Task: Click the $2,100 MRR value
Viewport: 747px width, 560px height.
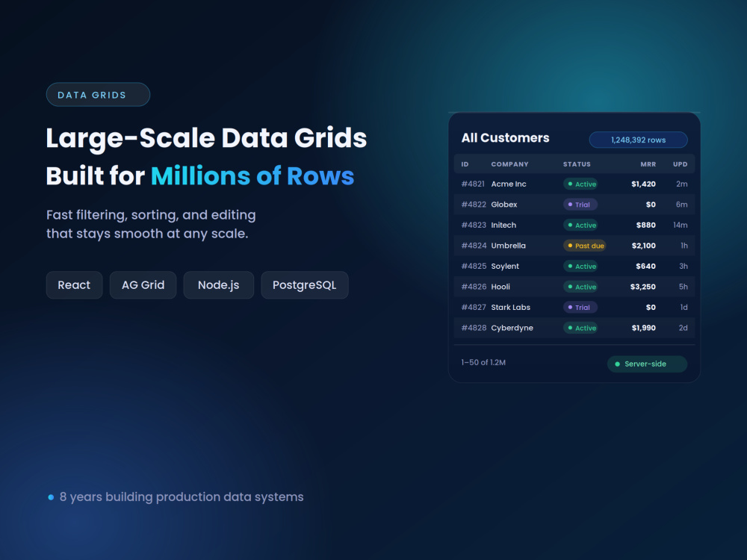Action: [x=644, y=246]
